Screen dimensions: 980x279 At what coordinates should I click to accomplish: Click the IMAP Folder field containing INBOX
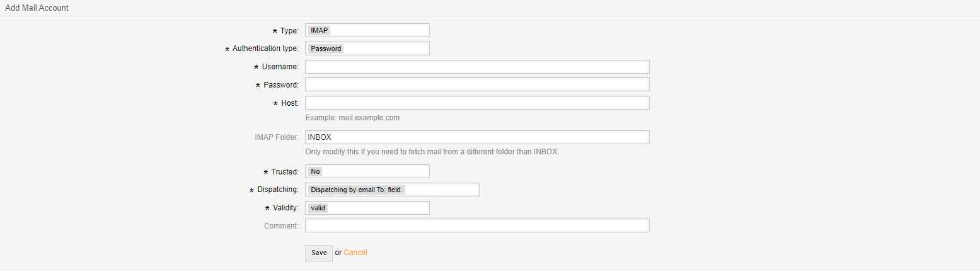point(477,137)
